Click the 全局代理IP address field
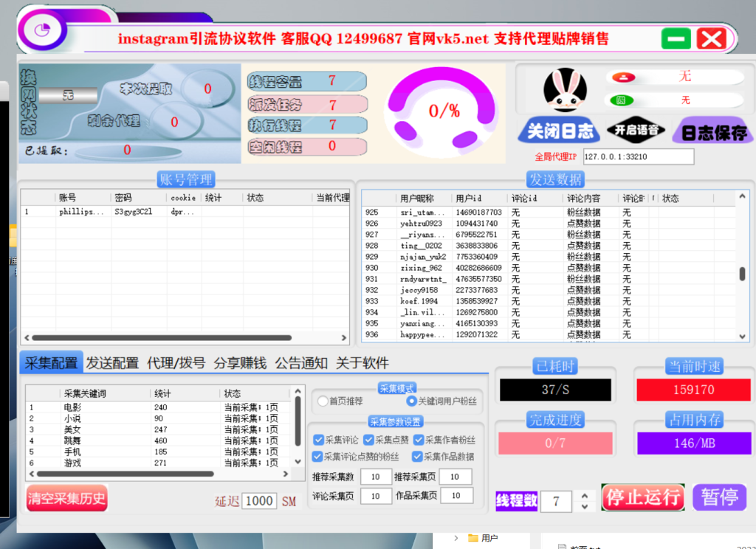756x549 pixels. (x=638, y=156)
